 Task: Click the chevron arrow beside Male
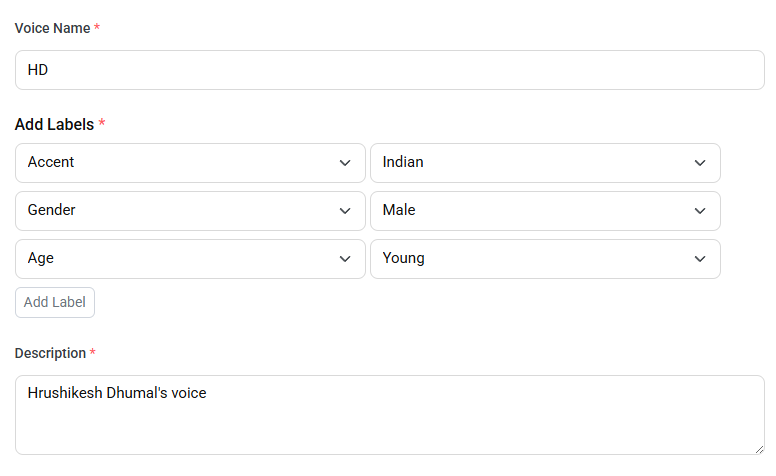pyautogui.click(x=700, y=211)
